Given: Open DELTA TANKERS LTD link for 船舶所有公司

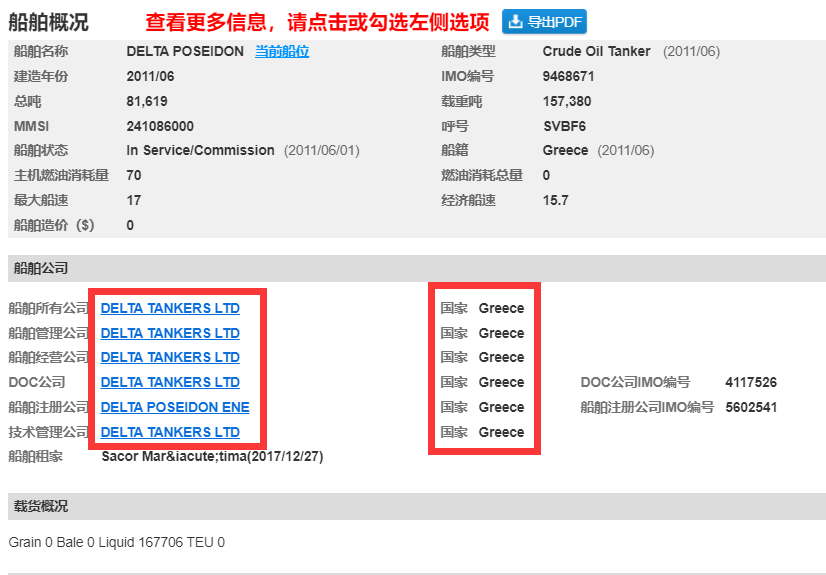Looking at the screenshot, I should (x=170, y=308).
